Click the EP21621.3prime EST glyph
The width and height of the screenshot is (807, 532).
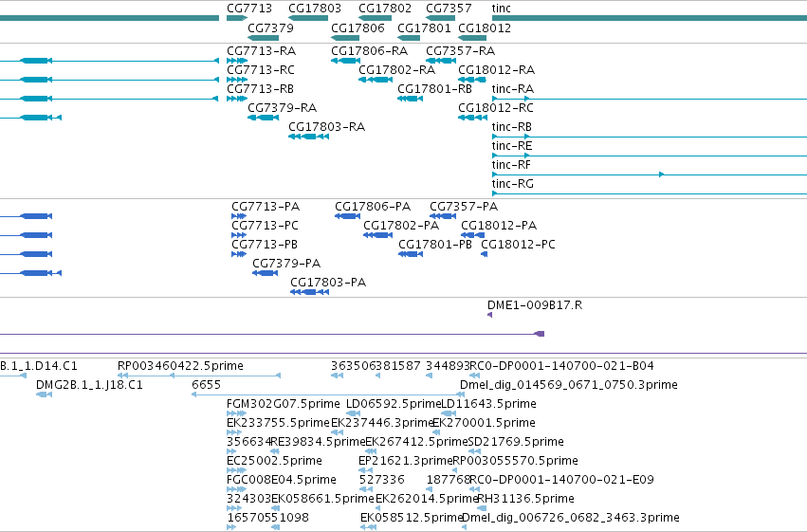(x=365, y=470)
